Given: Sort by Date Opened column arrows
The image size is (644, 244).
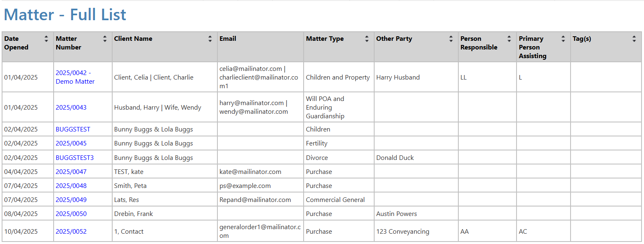Looking at the screenshot, I should click(46, 39).
